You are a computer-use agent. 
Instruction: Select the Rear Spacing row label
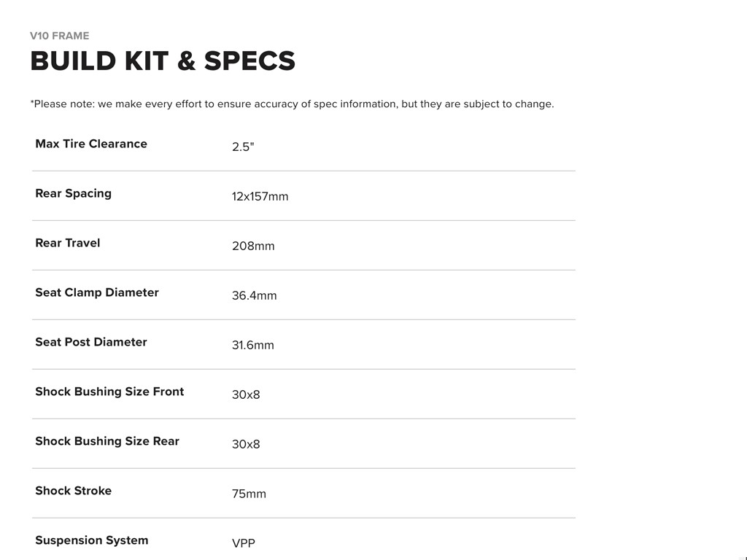73,193
